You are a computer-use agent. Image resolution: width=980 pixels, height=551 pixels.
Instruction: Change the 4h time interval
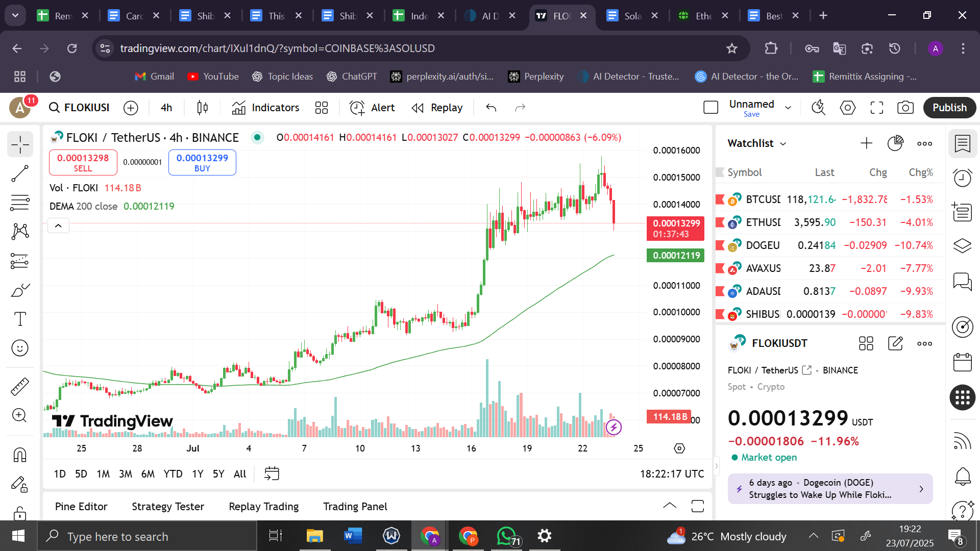click(x=166, y=108)
